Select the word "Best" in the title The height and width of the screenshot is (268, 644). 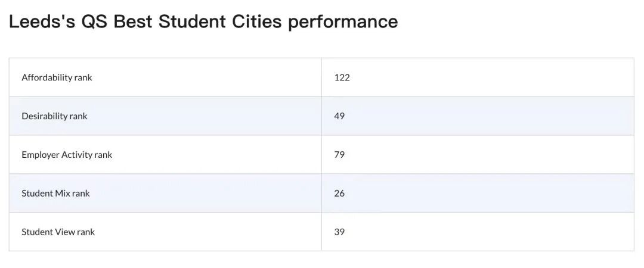pos(132,21)
